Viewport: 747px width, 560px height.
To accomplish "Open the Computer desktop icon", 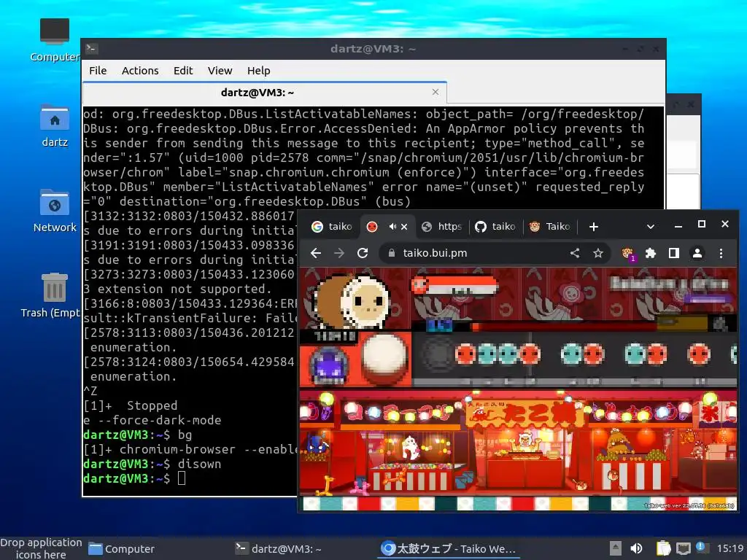I will pyautogui.click(x=54, y=40).
